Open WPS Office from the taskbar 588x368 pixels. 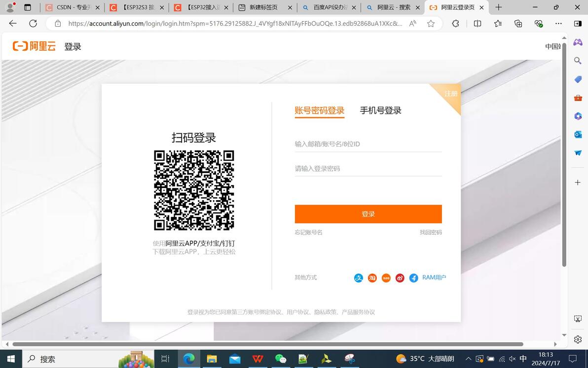257,359
